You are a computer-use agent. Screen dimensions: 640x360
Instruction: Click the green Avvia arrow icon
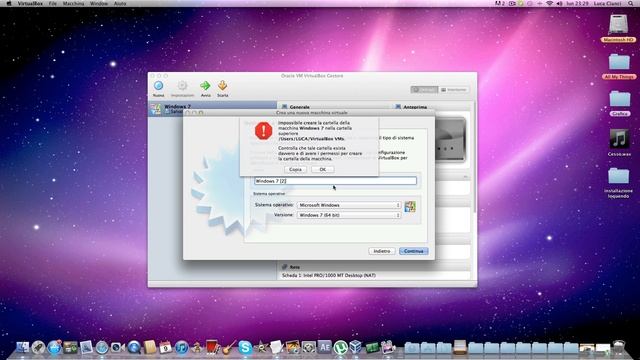(205, 86)
